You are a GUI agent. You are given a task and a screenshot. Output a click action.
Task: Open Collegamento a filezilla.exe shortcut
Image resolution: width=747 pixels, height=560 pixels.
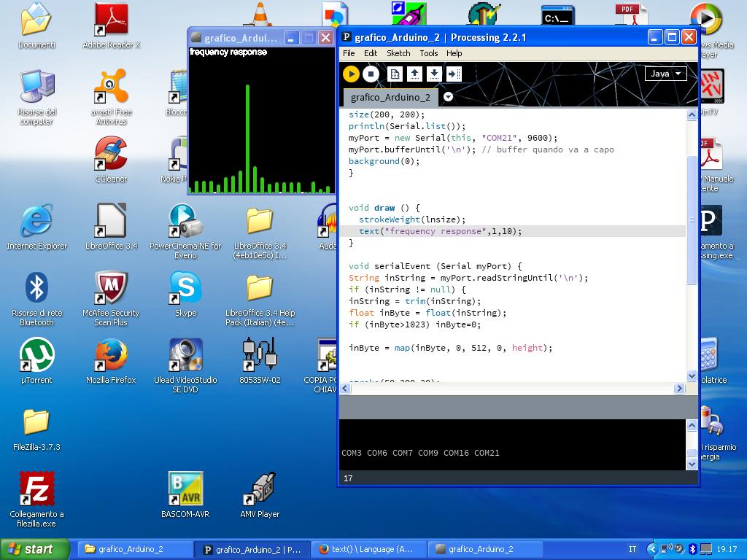[36, 499]
